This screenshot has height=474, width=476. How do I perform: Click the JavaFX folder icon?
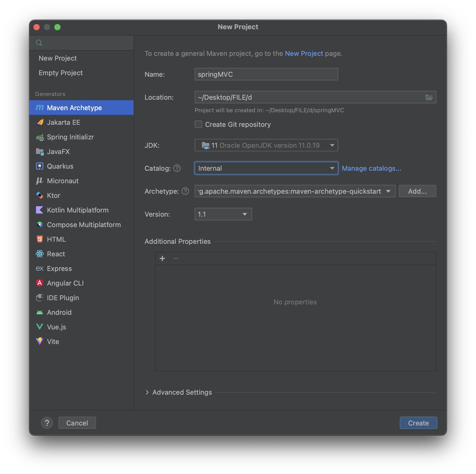coord(40,151)
